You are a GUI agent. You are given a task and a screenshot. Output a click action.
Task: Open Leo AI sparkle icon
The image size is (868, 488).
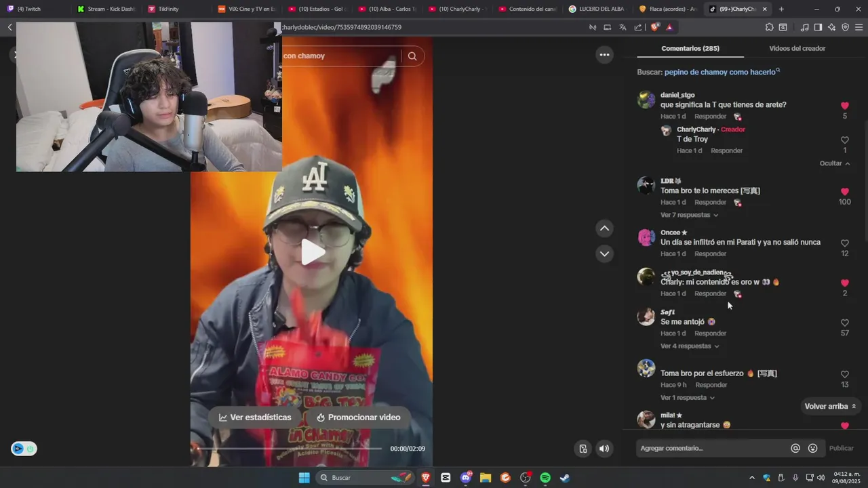pyautogui.click(x=831, y=27)
